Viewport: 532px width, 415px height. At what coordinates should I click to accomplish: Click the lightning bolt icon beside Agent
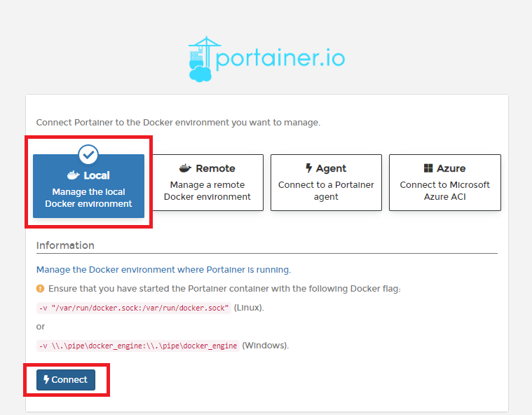coord(308,168)
